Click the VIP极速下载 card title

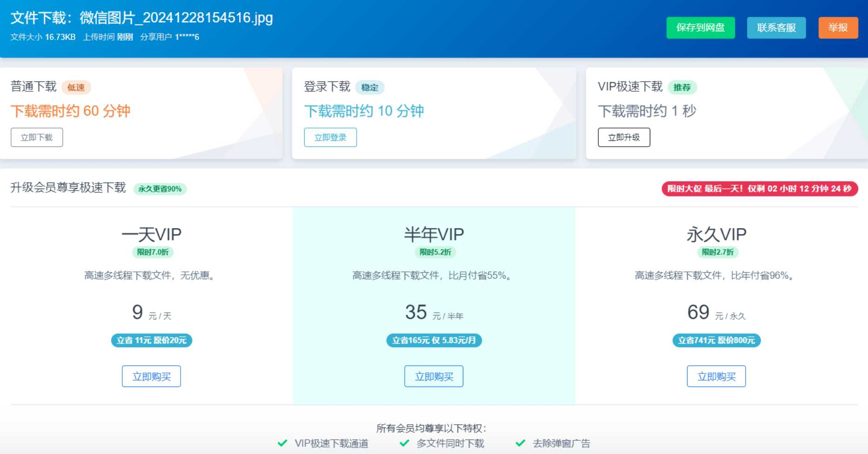pyautogui.click(x=630, y=87)
